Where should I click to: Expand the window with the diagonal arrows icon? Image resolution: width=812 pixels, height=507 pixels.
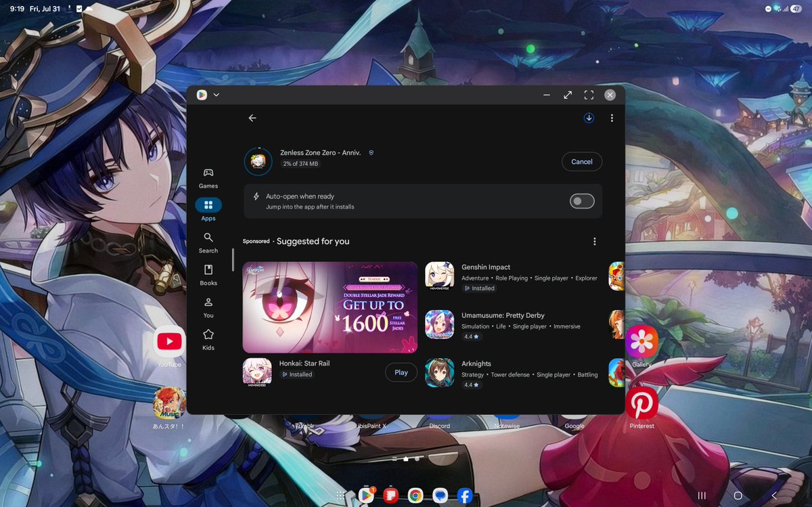(x=568, y=95)
